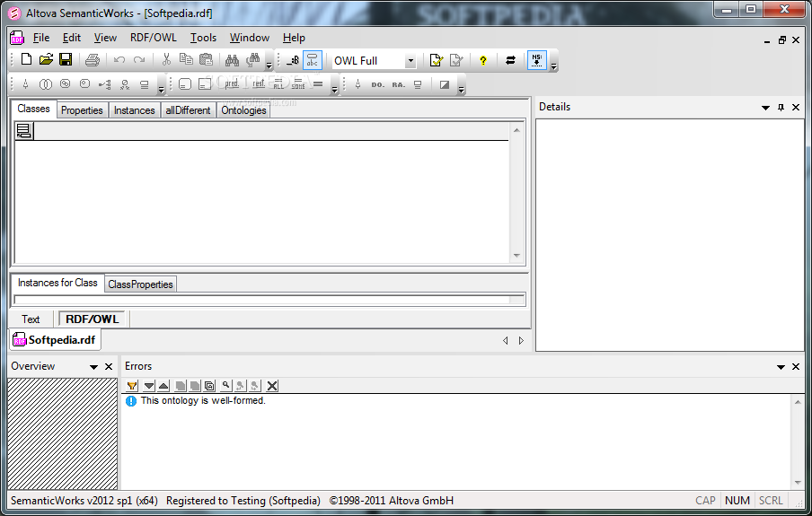Click the Find Next binoculars icon
Screen dimensions: 812x516
coord(252,60)
